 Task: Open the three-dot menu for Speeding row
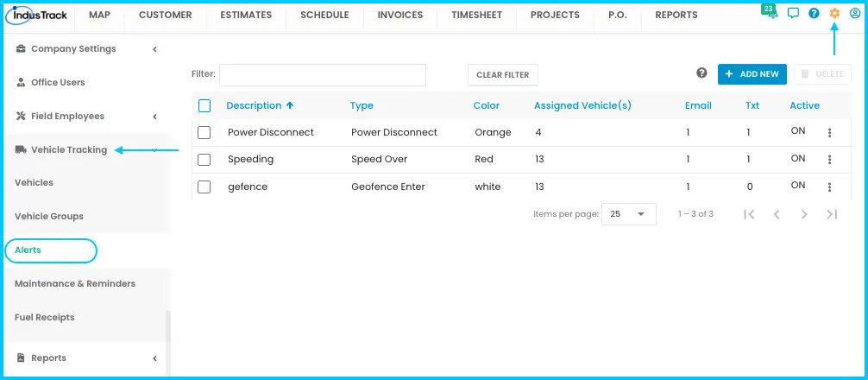829,160
